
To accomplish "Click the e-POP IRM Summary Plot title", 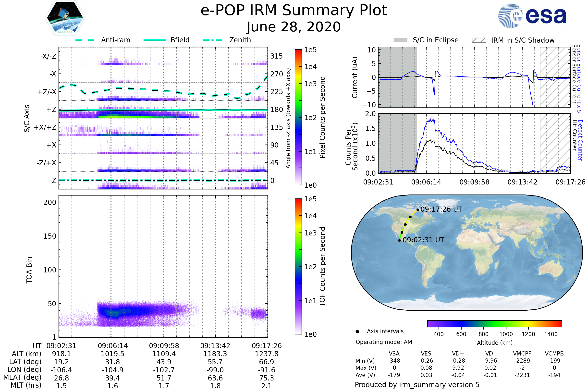I will tap(294, 11).
